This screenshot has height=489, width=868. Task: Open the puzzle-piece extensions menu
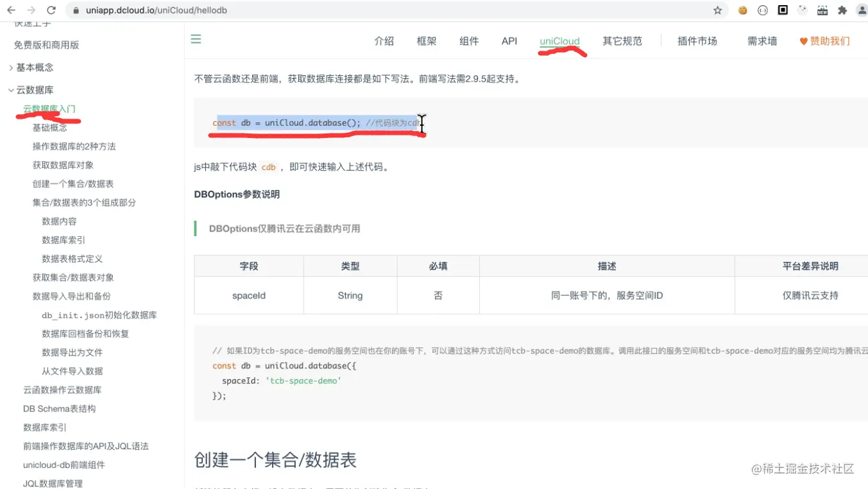click(x=842, y=10)
